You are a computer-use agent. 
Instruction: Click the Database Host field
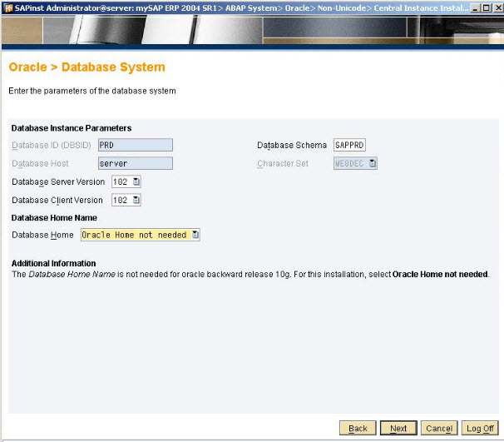tap(136, 163)
